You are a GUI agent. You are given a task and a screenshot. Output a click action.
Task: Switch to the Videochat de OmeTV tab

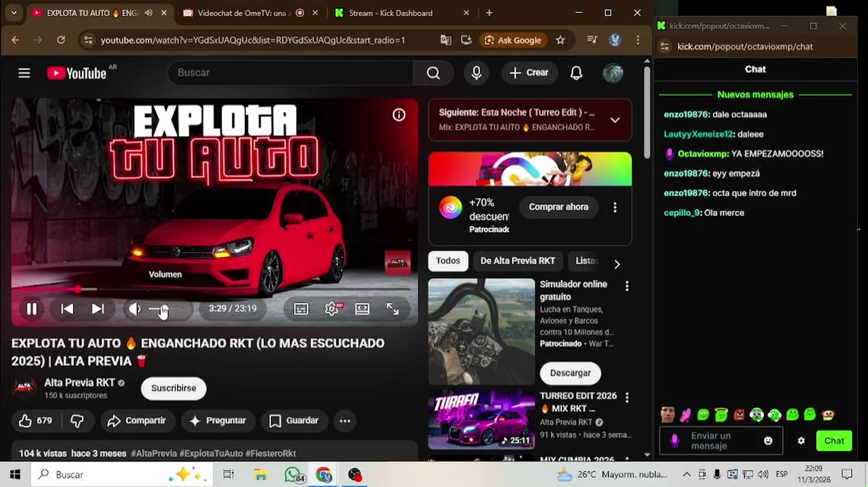point(243,13)
